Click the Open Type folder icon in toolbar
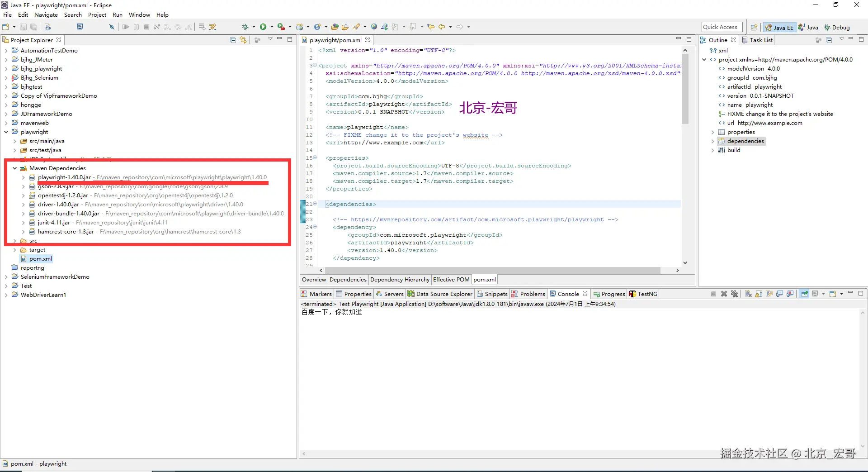868x472 pixels. (335, 27)
